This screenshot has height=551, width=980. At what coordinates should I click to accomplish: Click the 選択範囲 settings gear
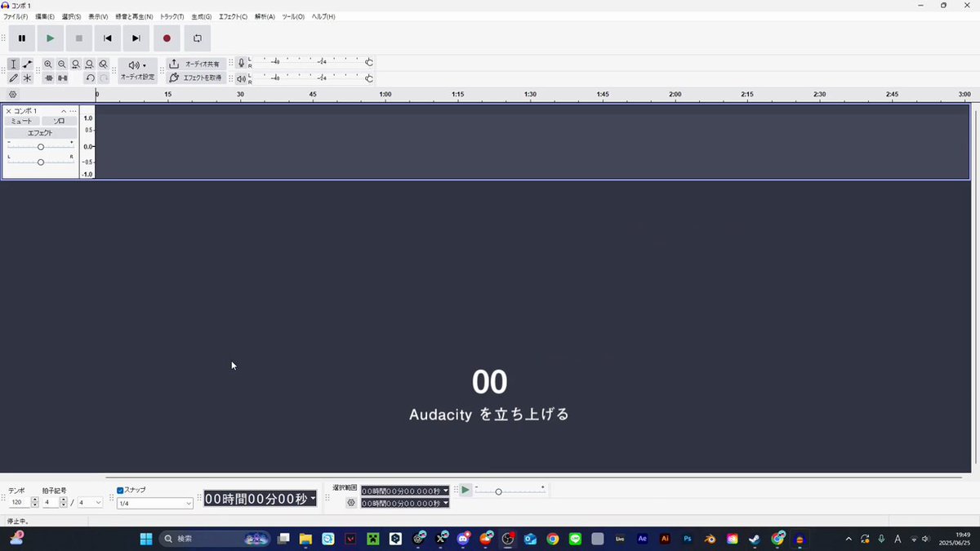pyautogui.click(x=351, y=503)
